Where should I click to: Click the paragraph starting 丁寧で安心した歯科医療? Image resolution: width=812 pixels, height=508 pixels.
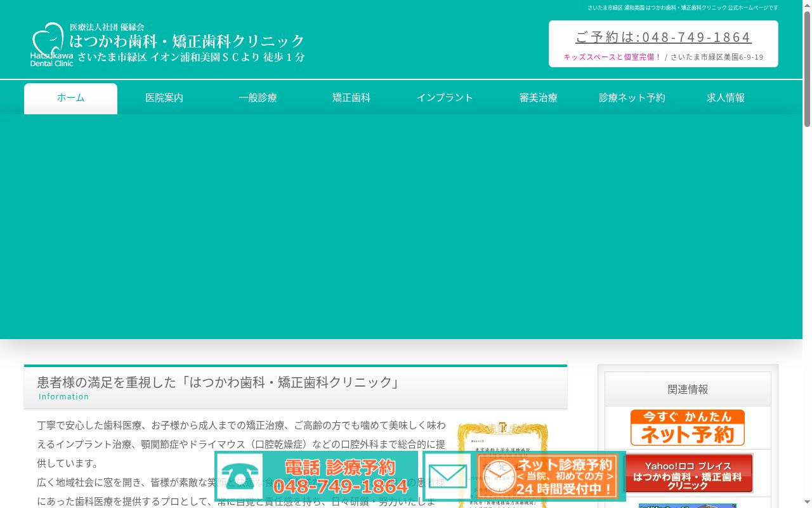tap(242, 444)
